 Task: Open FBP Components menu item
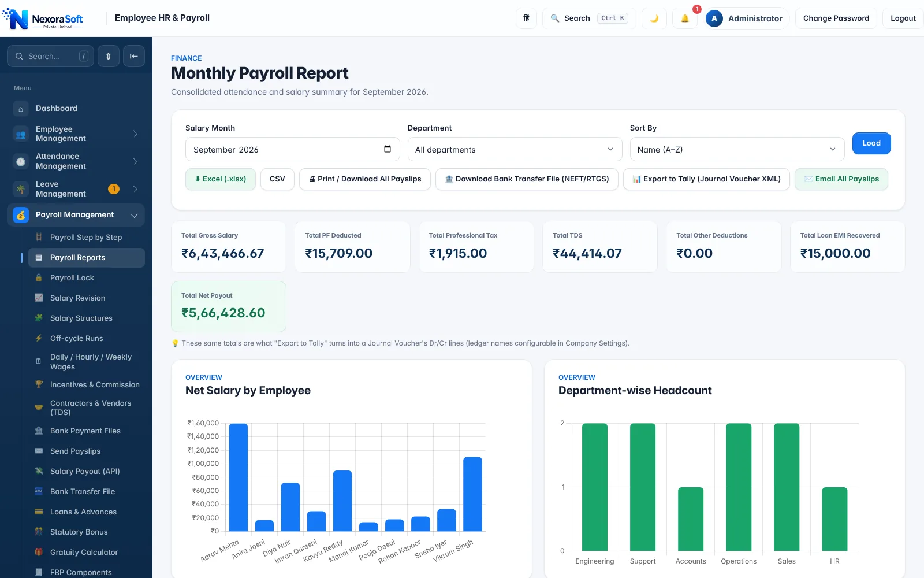click(87, 572)
